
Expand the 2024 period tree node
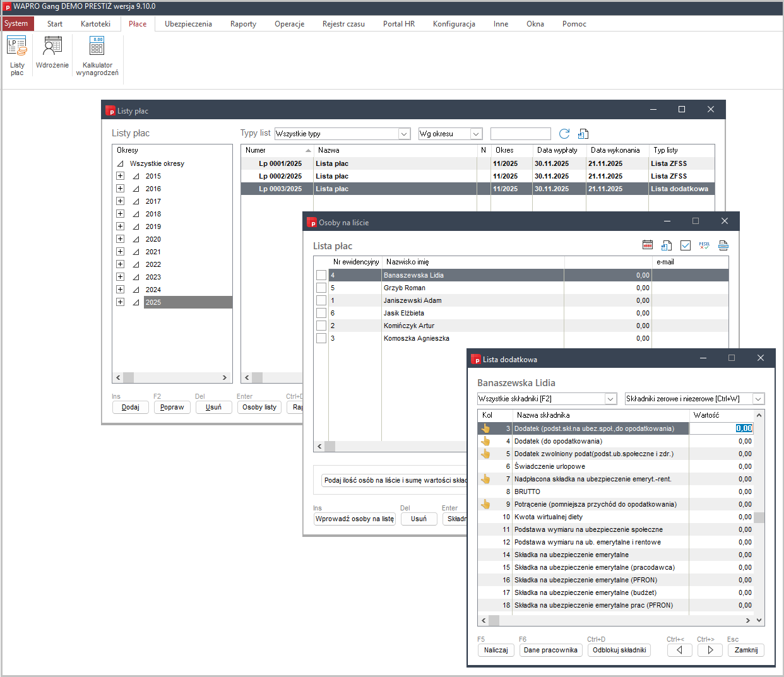(x=120, y=290)
